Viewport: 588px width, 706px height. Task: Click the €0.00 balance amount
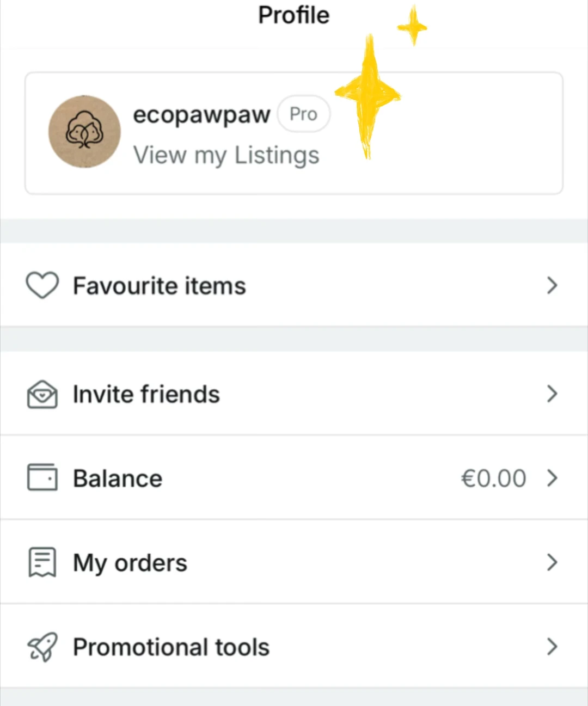(493, 478)
